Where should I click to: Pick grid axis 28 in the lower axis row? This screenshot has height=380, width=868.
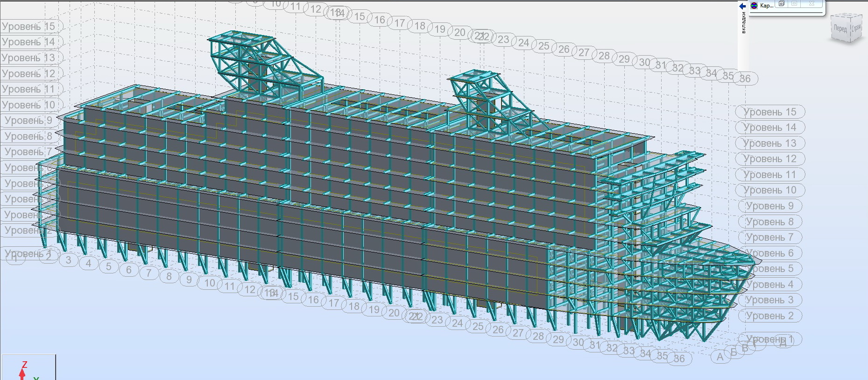538,336
